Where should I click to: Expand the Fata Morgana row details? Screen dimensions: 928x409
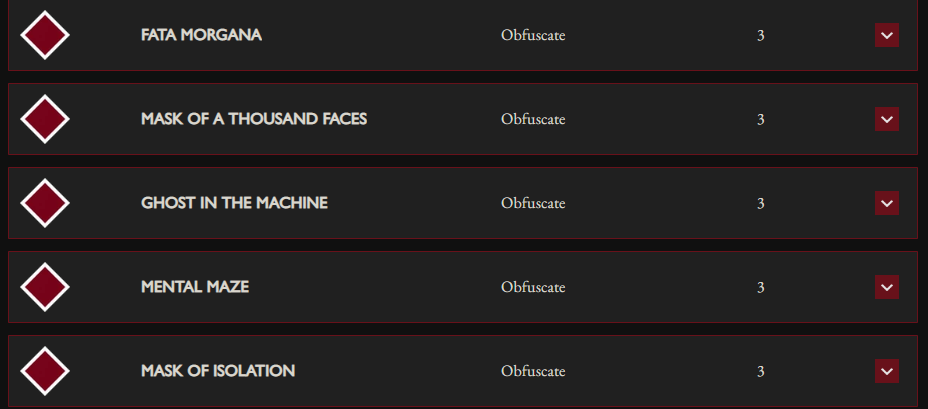coord(887,35)
